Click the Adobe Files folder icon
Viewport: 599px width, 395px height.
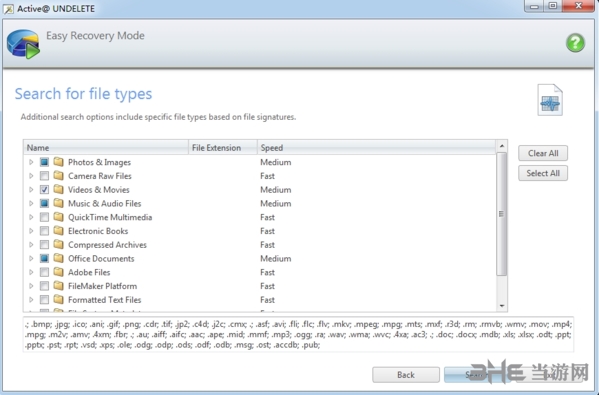pyautogui.click(x=58, y=272)
